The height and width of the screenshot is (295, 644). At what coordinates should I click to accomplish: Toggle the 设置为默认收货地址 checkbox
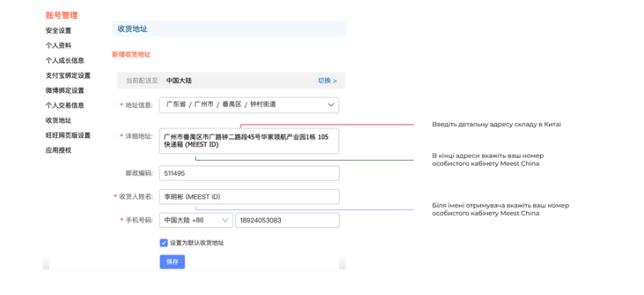(x=164, y=243)
